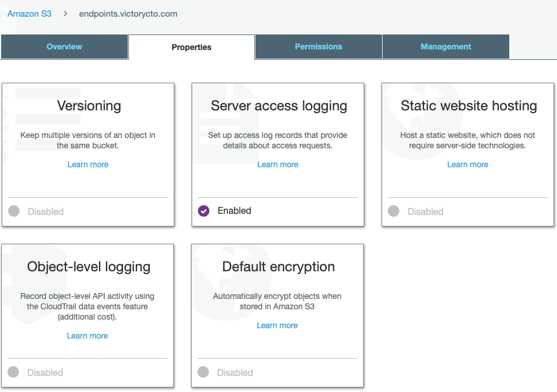Click the endpoints.victorycto.com bucket name

pos(128,13)
